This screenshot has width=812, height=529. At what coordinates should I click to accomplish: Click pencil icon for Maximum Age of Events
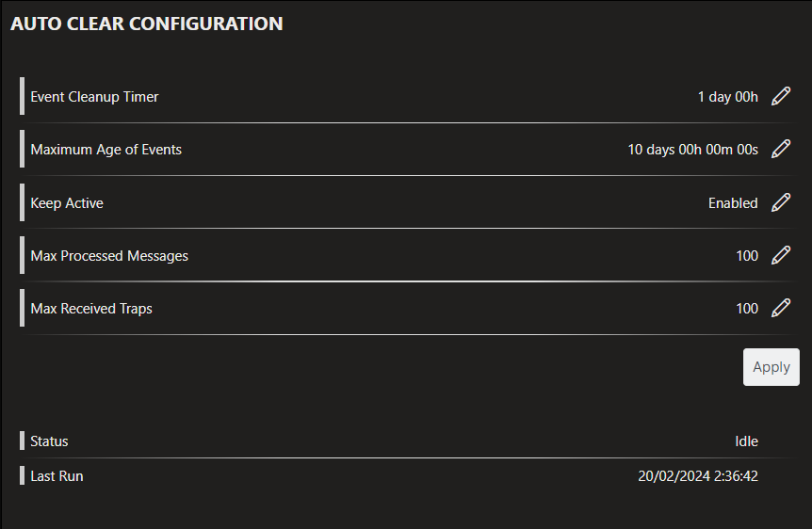tap(781, 150)
